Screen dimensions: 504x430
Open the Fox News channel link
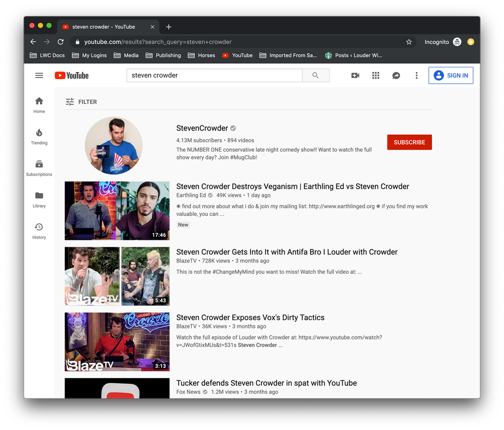point(188,392)
